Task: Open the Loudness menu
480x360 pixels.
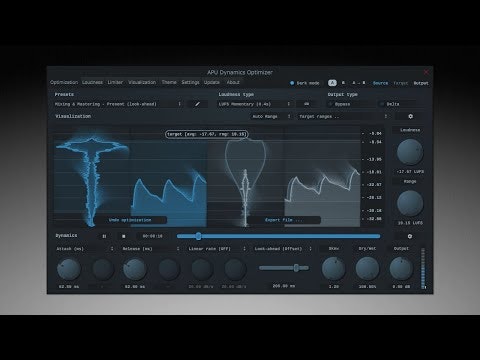Action: coord(92,82)
